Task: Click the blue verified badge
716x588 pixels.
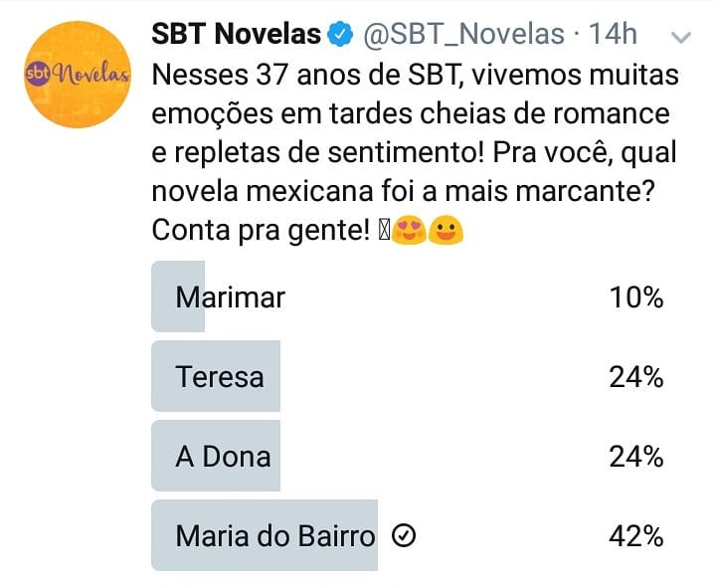Action: tap(340, 34)
